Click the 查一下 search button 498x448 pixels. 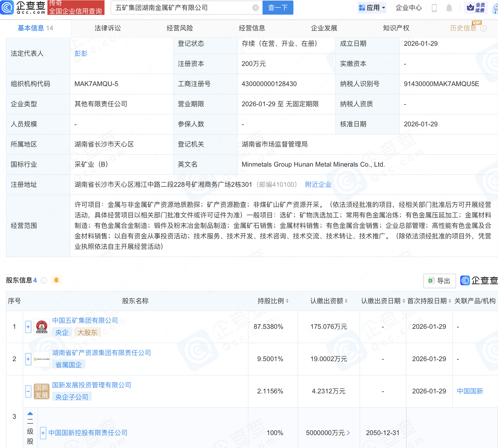[x=278, y=8]
